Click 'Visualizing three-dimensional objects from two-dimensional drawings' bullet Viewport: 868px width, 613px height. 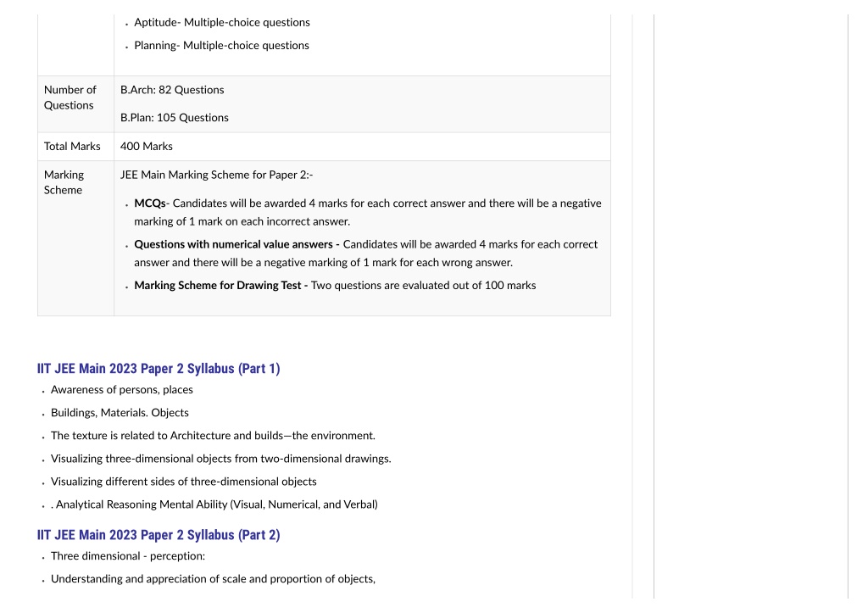[221, 459]
